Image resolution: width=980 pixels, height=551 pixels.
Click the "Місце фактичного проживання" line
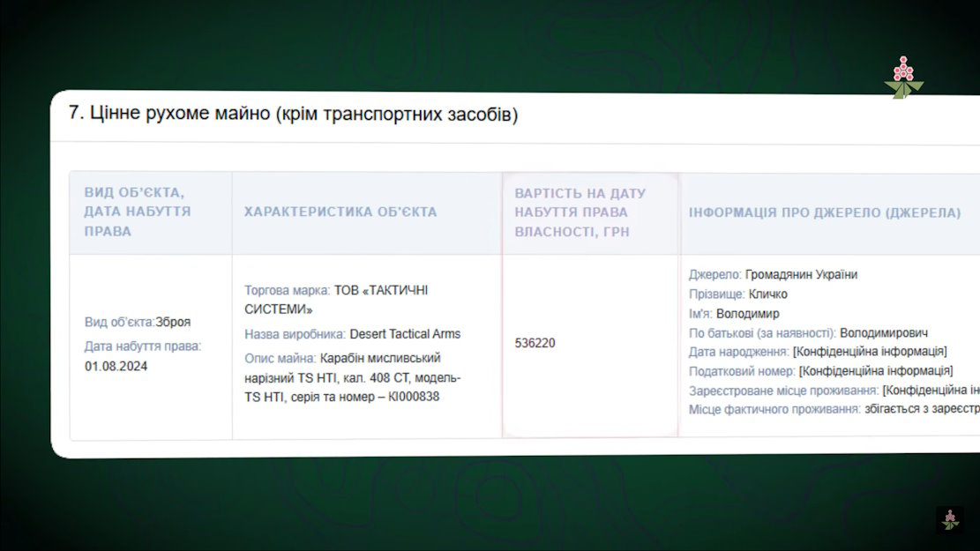[834, 409]
